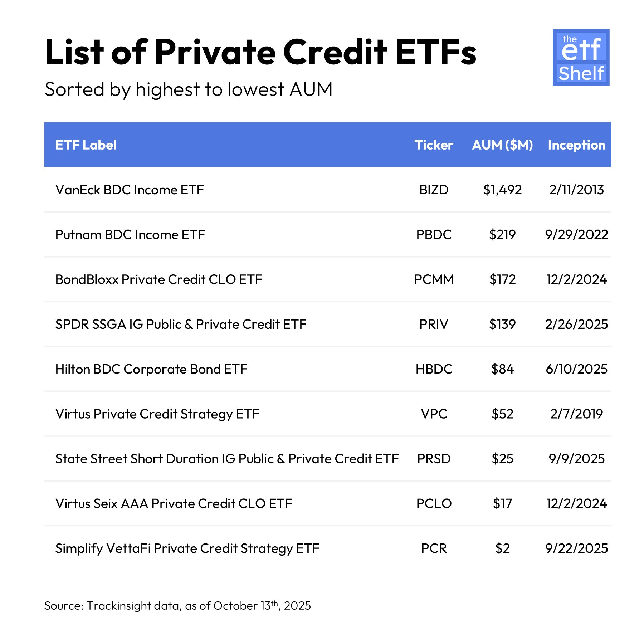Select SPDR SSGA IG Public & Private Credit ETF
Screen dimensions: 644x644
click(181, 324)
